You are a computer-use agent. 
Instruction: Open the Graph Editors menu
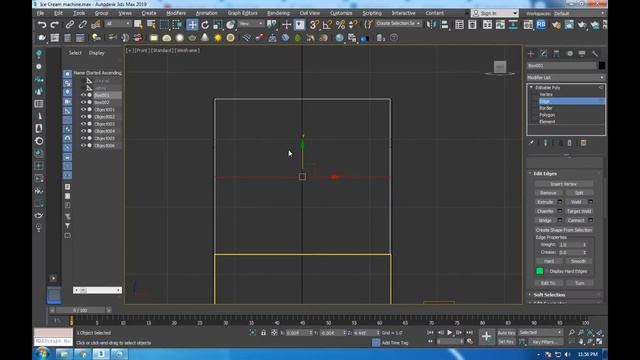(x=242, y=13)
